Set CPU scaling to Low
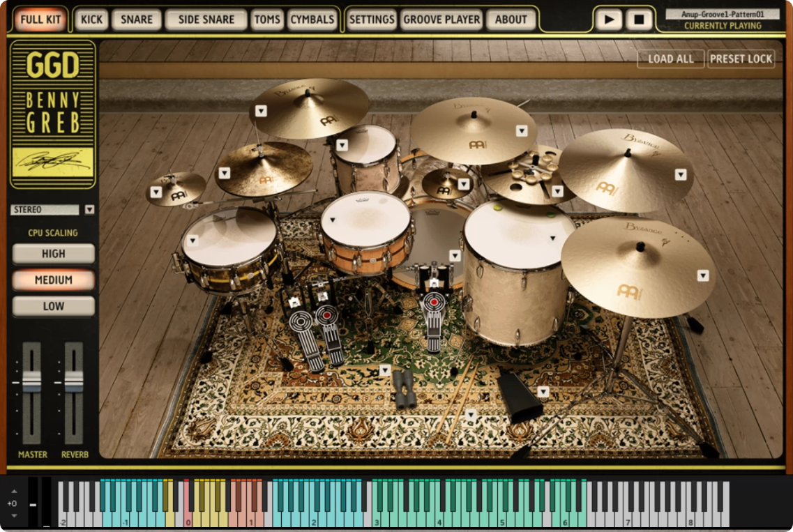This screenshot has height=532, width=793. pyautogui.click(x=53, y=306)
